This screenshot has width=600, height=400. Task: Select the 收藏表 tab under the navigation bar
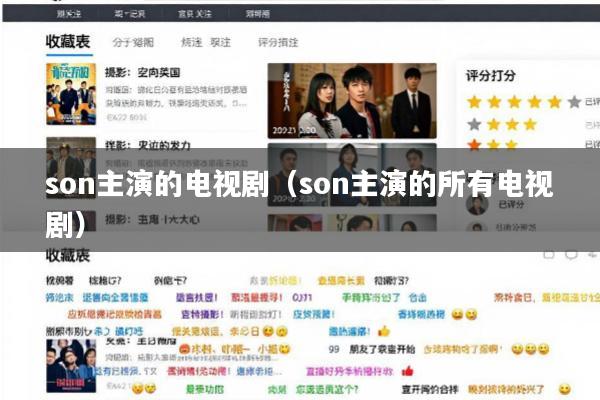click(68, 42)
